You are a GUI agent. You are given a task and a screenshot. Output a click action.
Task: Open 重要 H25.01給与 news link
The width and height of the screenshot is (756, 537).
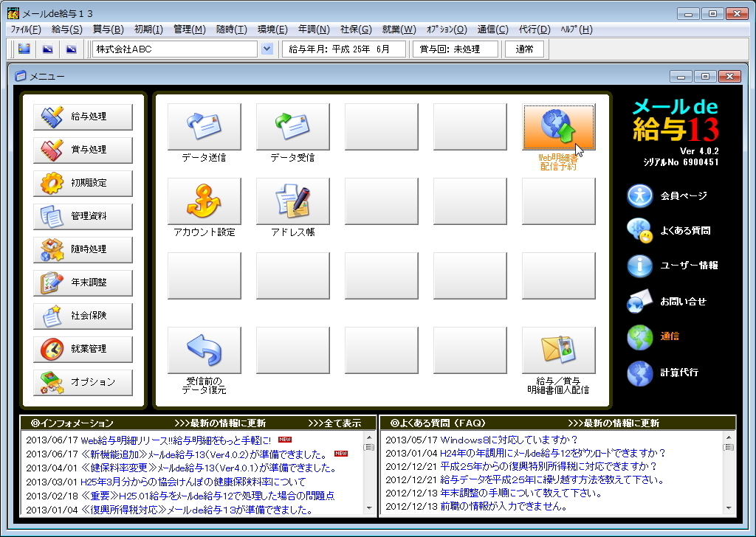[207, 496]
